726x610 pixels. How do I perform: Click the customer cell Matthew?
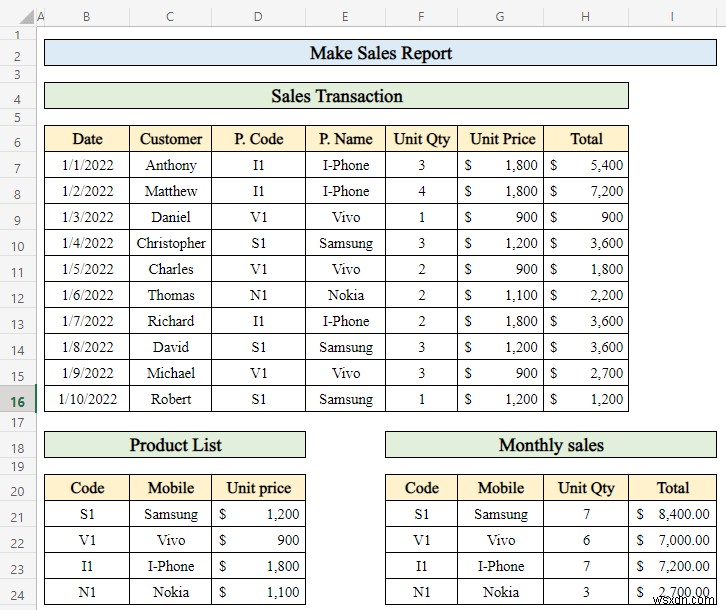click(x=170, y=191)
